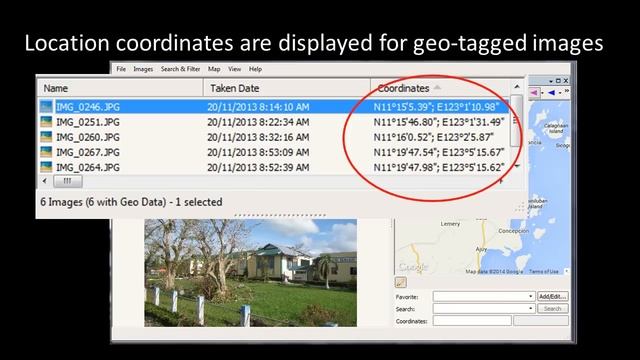The width and height of the screenshot is (640, 360).
Task: Select file name IMG_0264.JPG
Action: click(88, 167)
